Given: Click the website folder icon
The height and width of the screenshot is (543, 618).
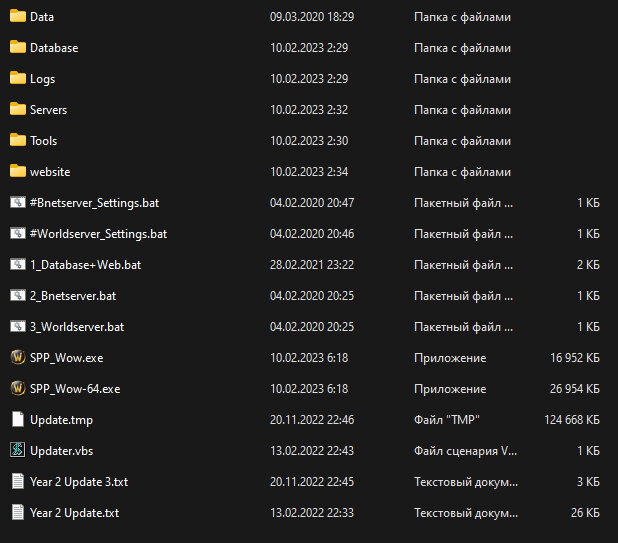Looking at the screenshot, I should 18,171.
